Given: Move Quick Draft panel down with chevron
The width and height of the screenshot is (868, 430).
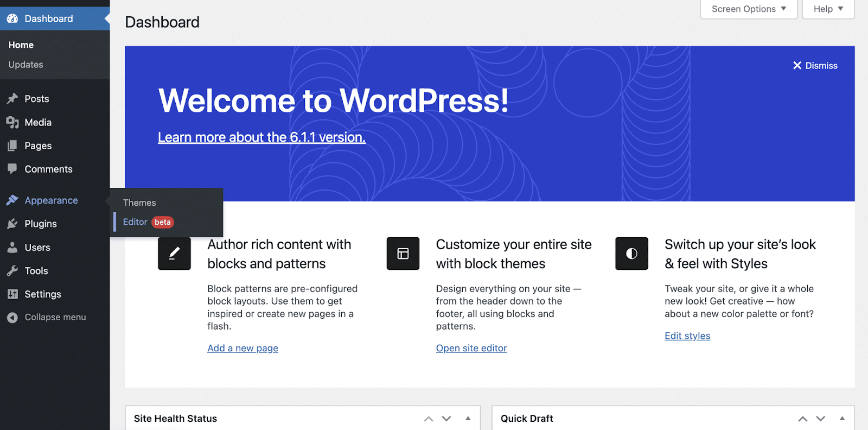Looking at the screenshot, I should pos(821,419).
